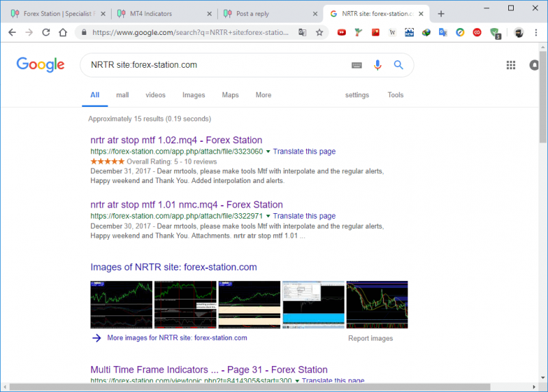Close the MT4 Indicators tab
548x392 pixels.
pyautogui.click(x=209, y=14)
